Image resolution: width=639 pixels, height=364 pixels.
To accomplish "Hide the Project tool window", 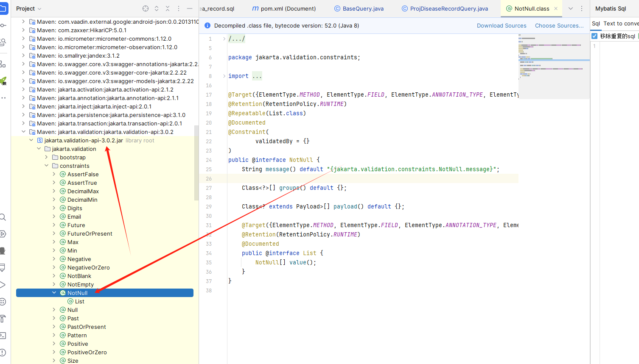I will click(x=190, y=8).
